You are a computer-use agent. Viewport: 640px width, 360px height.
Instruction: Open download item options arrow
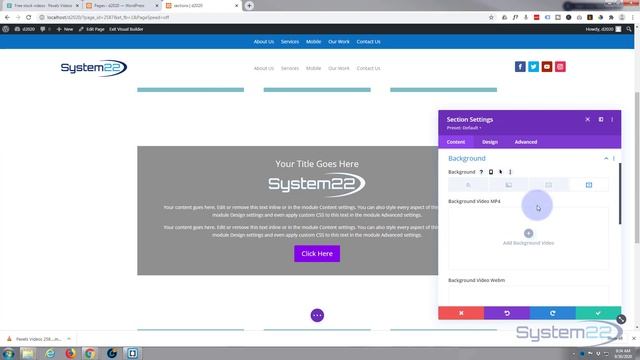pyautogui.click(x=69, y=339)
